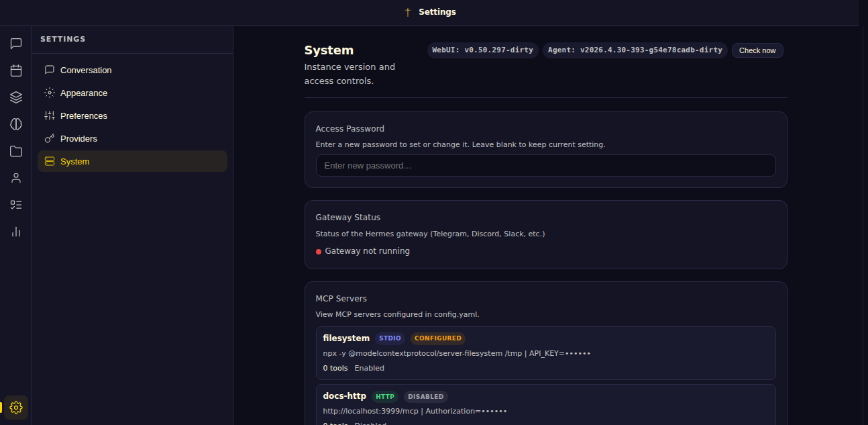The width and height of the screenshot is (868, 425).
Task: Click the speech bubble icon beside Conversation
Action: click(50, 70)
